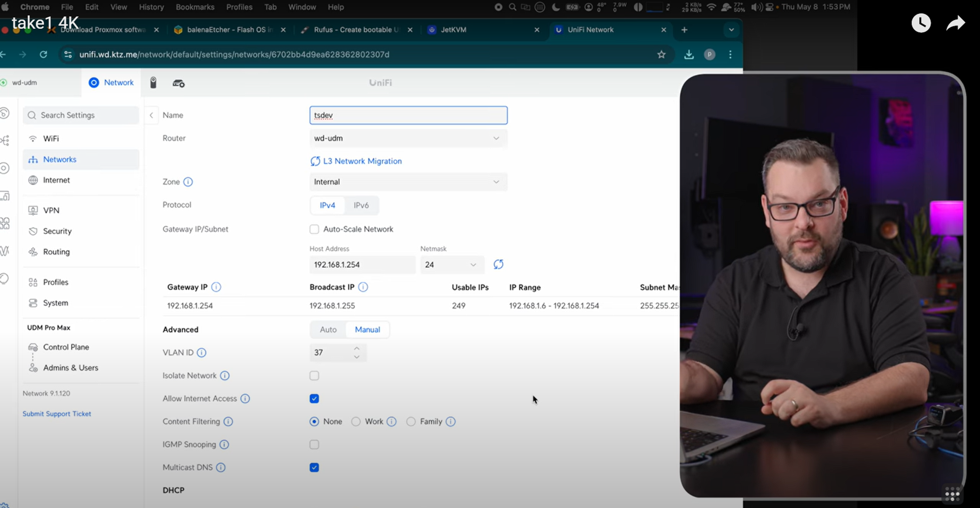Open the InnerSpace device settings icon

(x=178, y=83)
